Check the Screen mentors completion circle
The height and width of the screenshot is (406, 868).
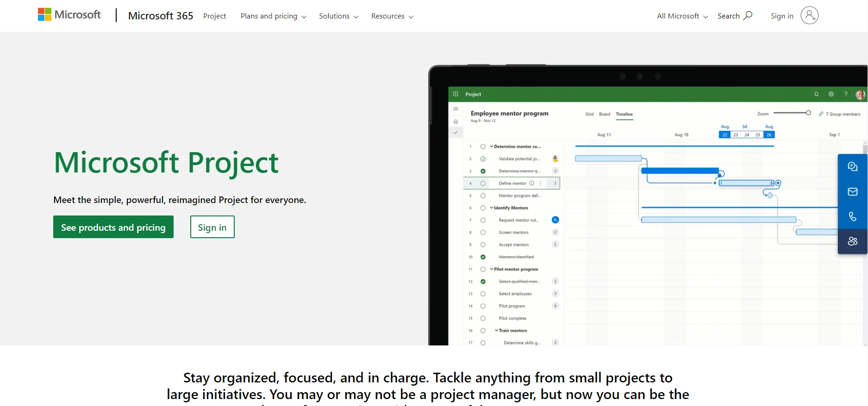tap(483, 232)
